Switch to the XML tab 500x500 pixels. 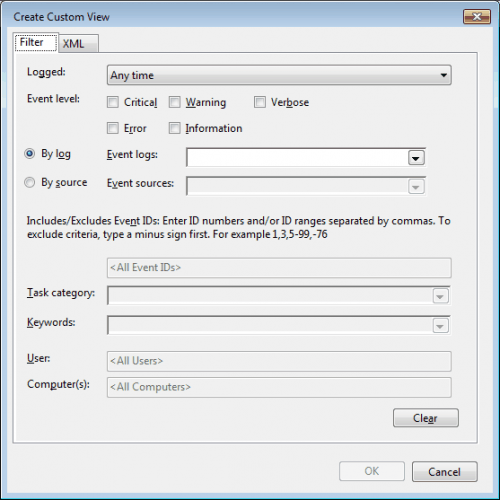[78, 44]
